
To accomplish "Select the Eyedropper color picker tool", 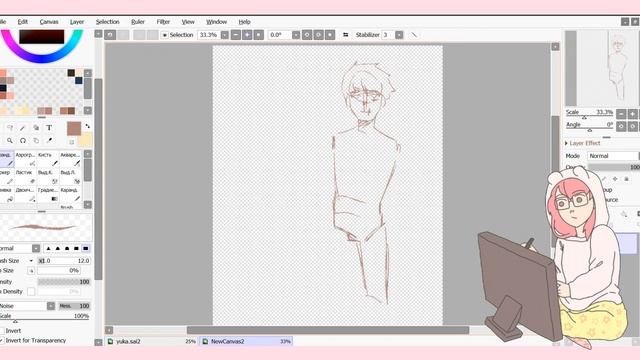I will pos(49,140).
